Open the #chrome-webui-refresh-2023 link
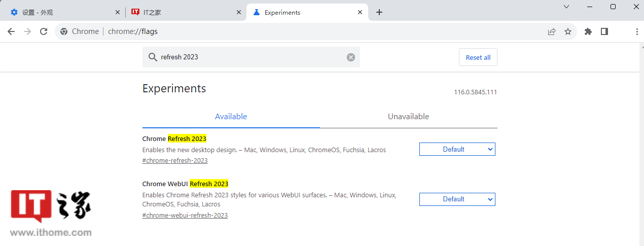644x246 pixels. tap(185, 216)
